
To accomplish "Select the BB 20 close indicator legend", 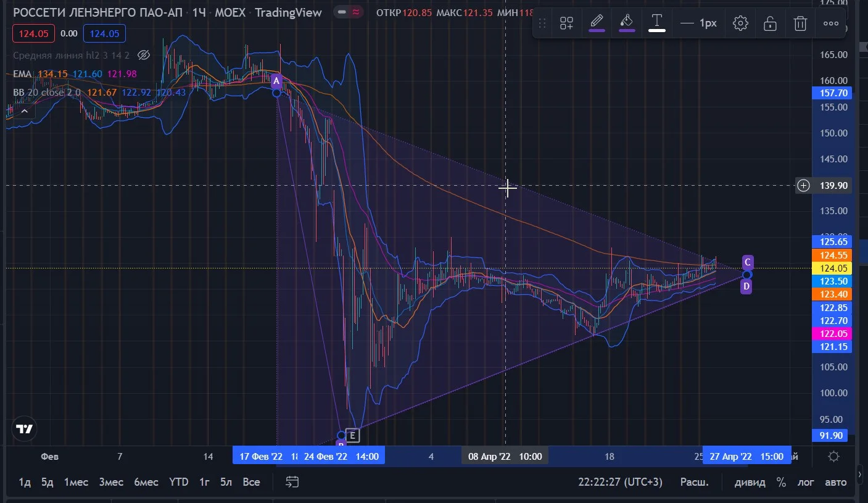I will 47,93.
